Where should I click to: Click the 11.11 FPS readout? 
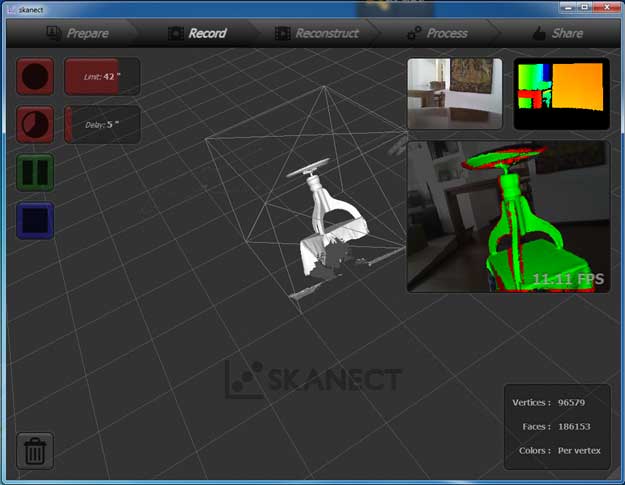pyautogui.click(x=568, y=279)
